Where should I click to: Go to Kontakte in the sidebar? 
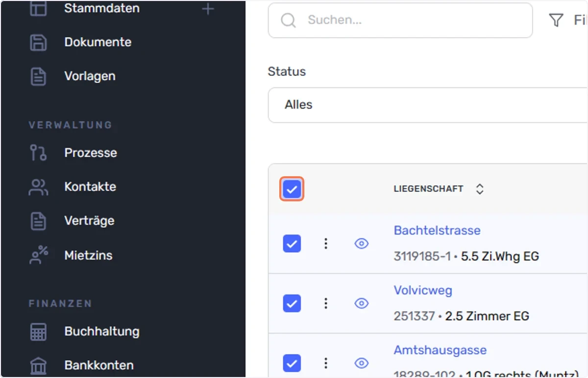pyautogui.click(x=90, y=187)
